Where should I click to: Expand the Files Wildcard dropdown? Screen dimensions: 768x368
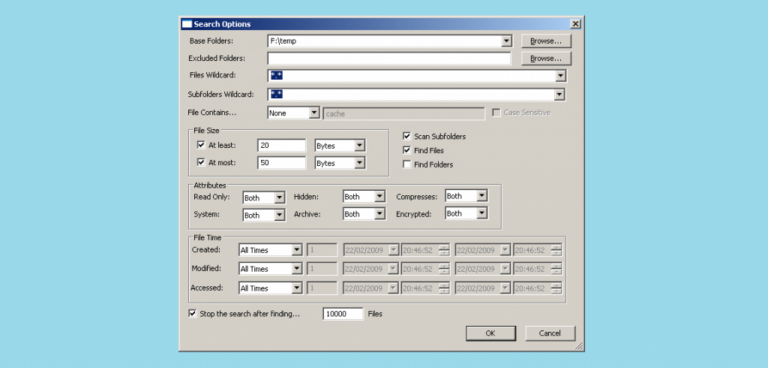click(560, 76)
